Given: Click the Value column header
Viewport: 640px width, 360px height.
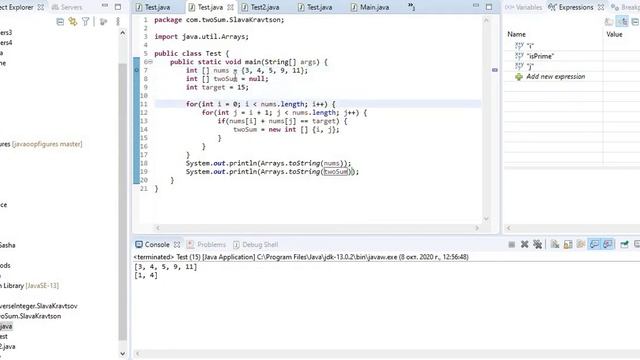Looking at the screenshot, I should (614, 34).
